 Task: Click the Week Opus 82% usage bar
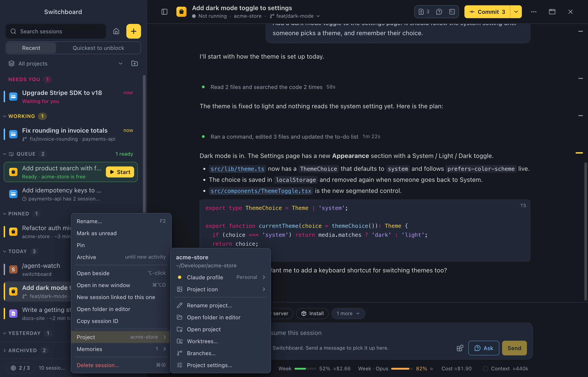402,369
